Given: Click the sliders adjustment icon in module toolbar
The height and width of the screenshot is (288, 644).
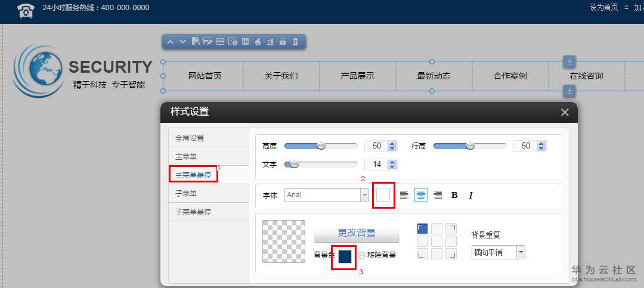Looking at the screenshot, I should 245,42.
